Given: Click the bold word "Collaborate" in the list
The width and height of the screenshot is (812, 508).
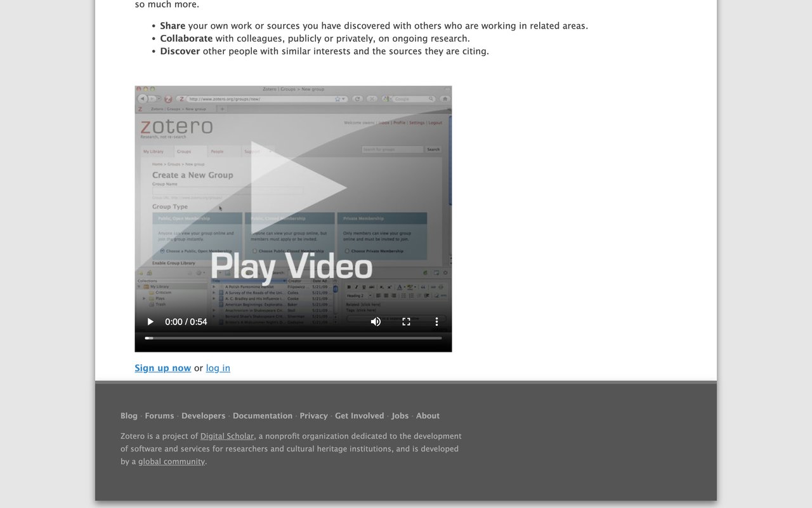Looking at the screenshot, I should click(187, 39).
